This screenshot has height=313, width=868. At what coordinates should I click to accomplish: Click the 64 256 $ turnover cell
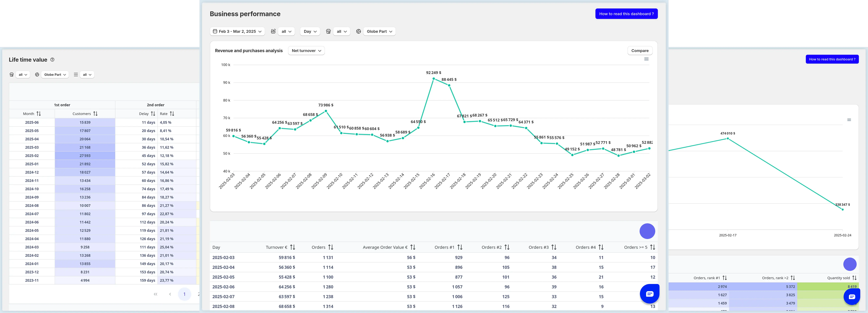pyautogui.click(x=287, y=287)
